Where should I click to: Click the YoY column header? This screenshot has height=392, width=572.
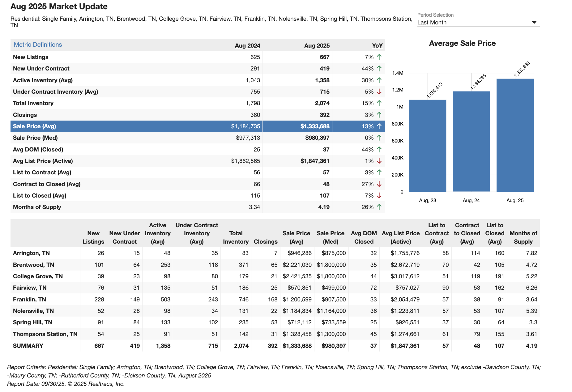(377, 46)
